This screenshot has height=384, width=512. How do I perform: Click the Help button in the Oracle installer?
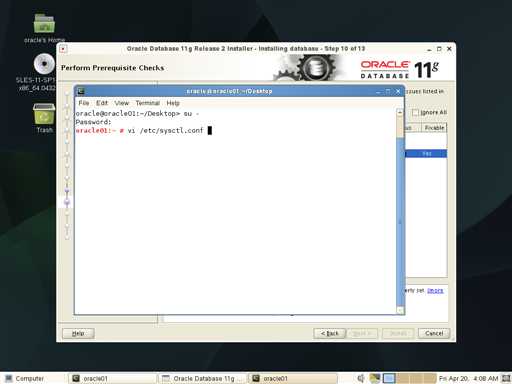tap(78, 333)
